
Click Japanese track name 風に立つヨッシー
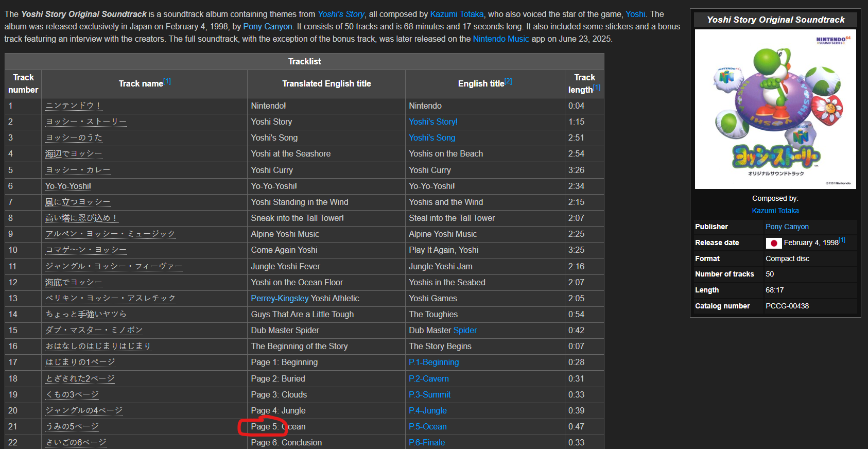tap(78, 202)
